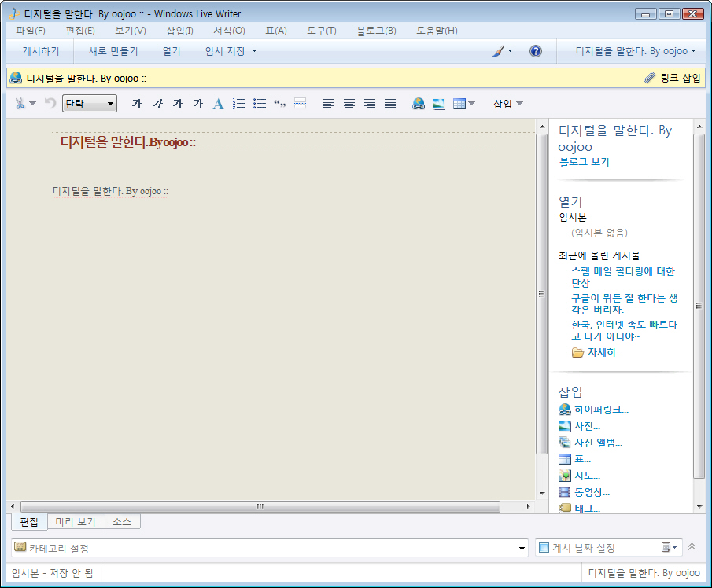Viewport: 712px width, 588px height.
Task: Open recent post 스팸 메일 필터링에 대한 단상
Action: [x=623, y=277]
